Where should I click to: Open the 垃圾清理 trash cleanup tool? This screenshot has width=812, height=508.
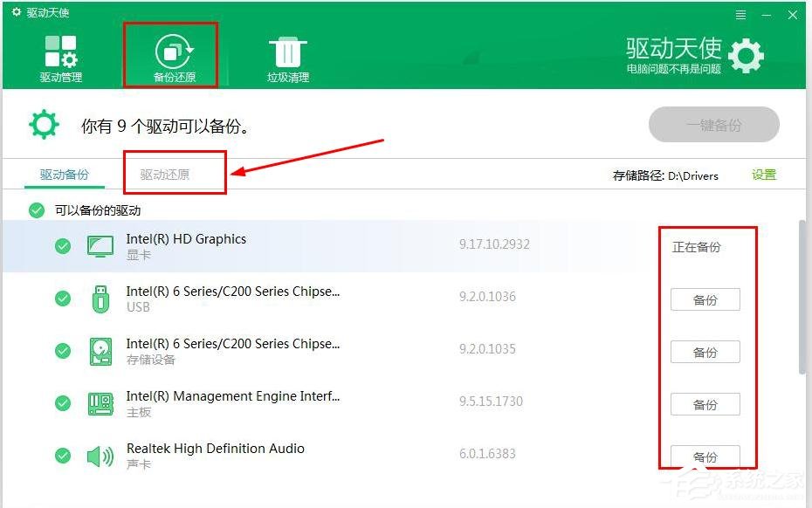[287, 54]
